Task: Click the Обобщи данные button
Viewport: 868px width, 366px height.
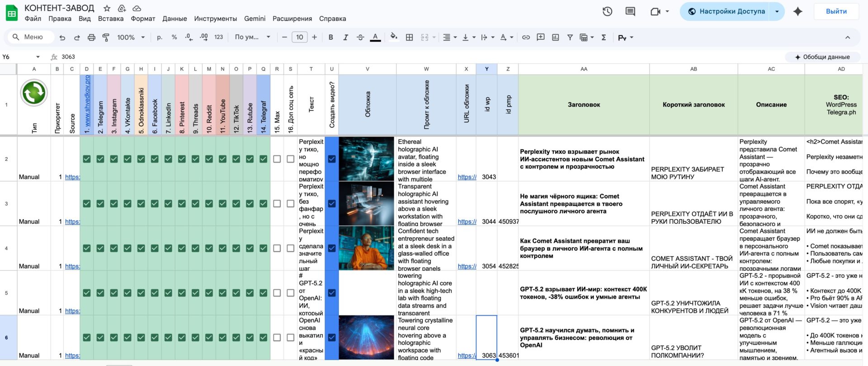Action: click(822, 57)
